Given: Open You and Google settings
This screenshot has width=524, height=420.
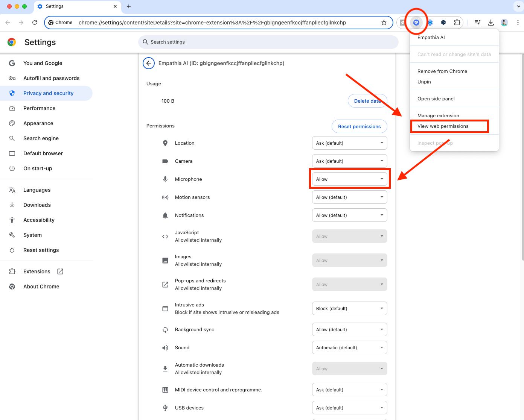Looking at the screenshot, I should [x=46, y=63].
